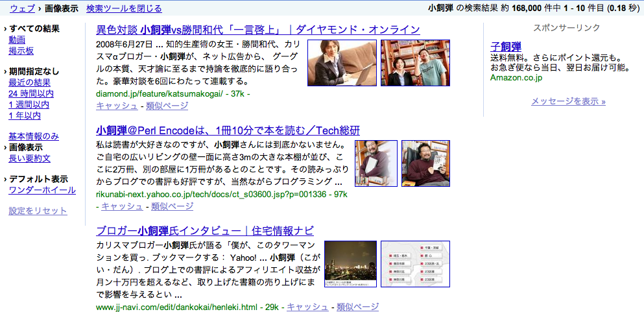
Task: Open night cityscape thumbnail
Action: click(x=350, y=263)
